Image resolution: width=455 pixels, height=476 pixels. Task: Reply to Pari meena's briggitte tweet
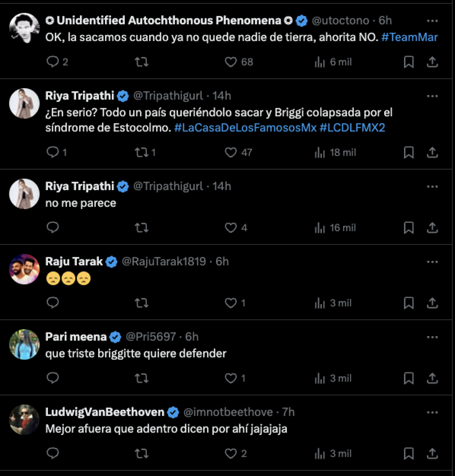point(53,378)
